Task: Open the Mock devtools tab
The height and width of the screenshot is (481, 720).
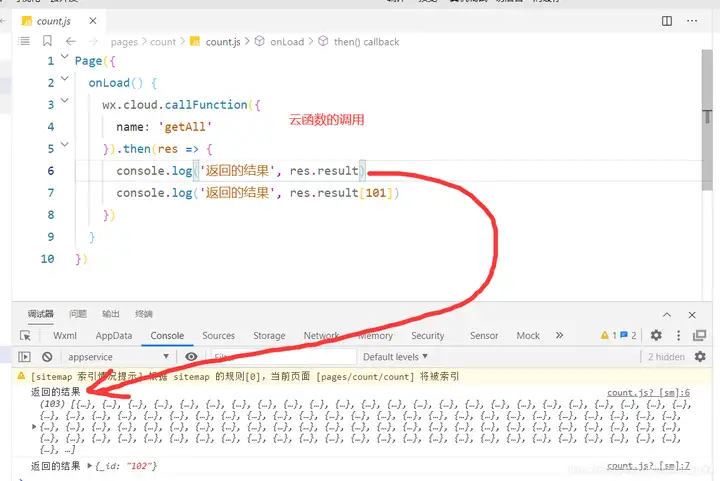Action: tap(528, 336)
